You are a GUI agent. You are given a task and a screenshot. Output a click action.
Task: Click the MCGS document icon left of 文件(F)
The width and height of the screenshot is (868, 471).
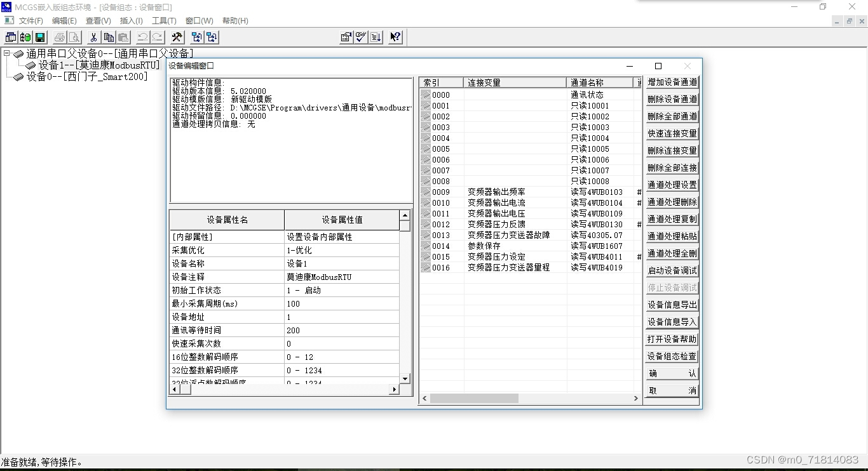click(x=9, y=21)
